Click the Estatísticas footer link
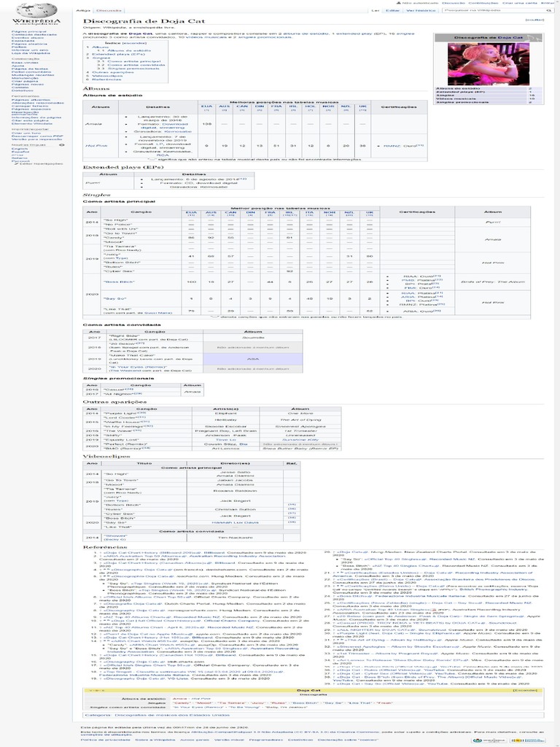Screen dimensions: 560x747 (x=300, y=740)
